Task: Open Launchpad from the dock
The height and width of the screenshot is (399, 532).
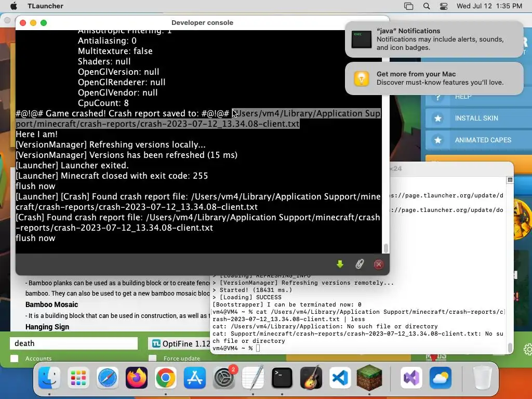Action: [x=78, y=377]
